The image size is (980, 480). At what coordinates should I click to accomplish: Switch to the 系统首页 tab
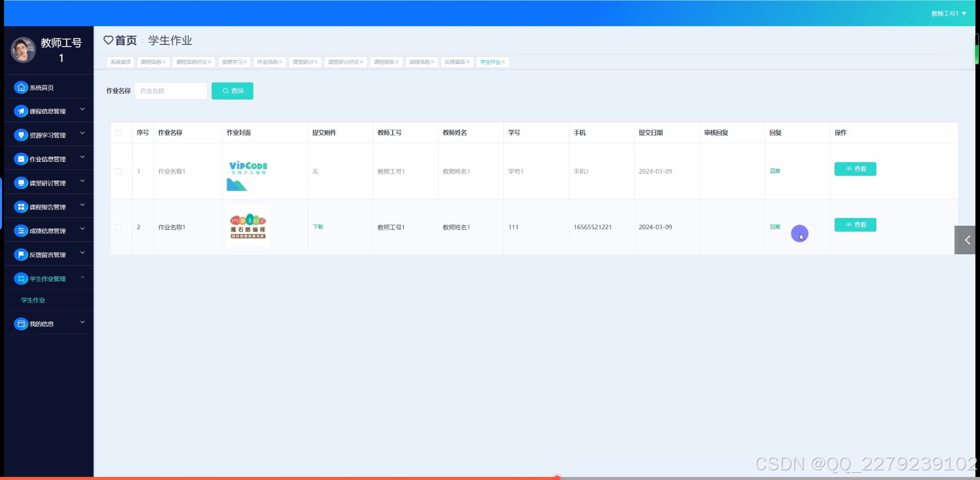(120, 62)
